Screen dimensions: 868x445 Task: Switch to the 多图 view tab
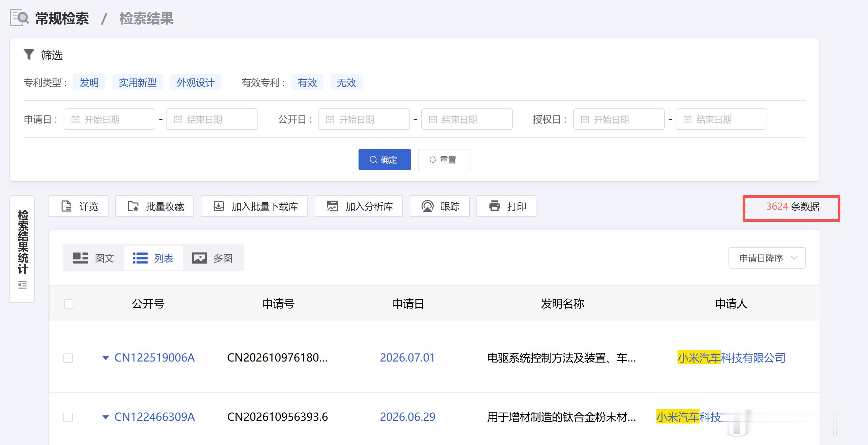[213, 258]
